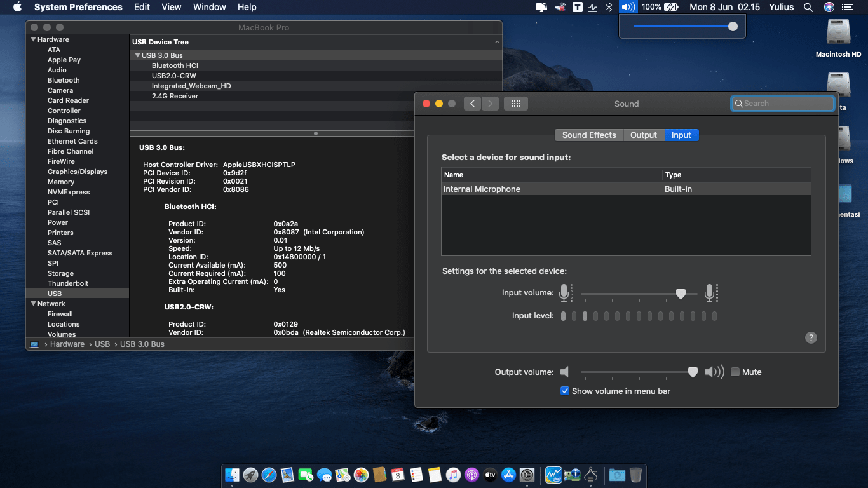Uncheck Show volume in menu bar
The height and width of the screenshot is (488, 868).
click(x=564, y=391)
